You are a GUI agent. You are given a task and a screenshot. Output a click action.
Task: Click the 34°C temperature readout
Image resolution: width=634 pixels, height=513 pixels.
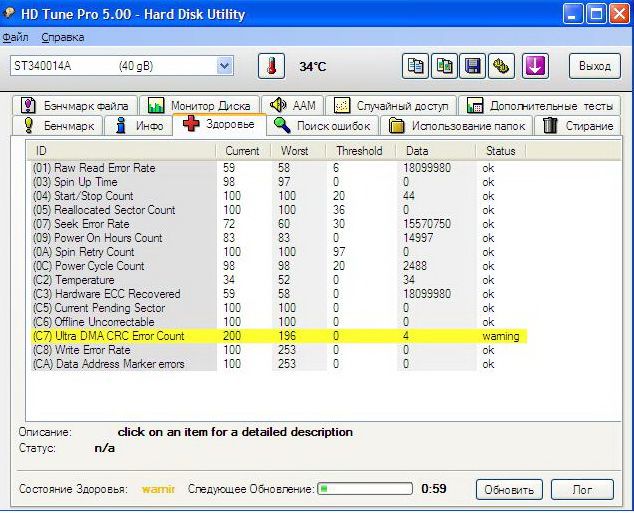[x=313, y=67]
